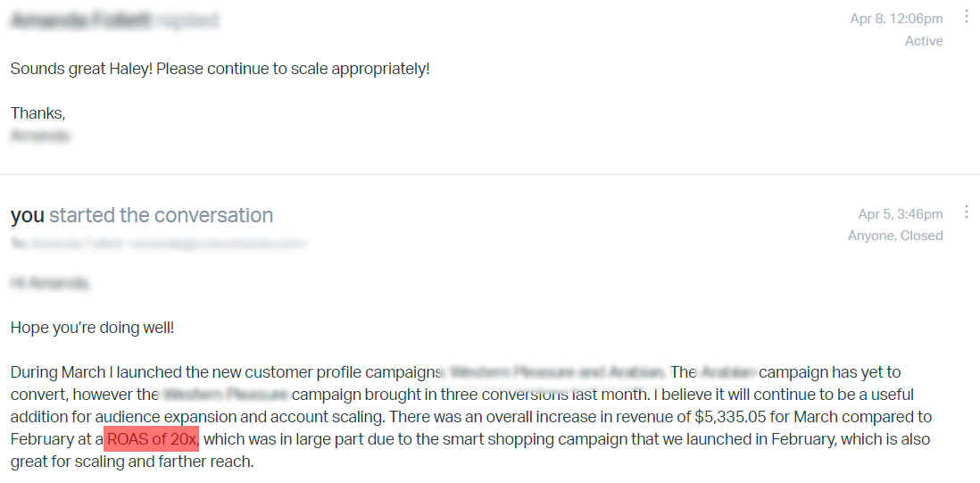Click the Apr 5, 3:46pm timestamp
Viewport: 980px width, 483px height.
tap(901, 214)
